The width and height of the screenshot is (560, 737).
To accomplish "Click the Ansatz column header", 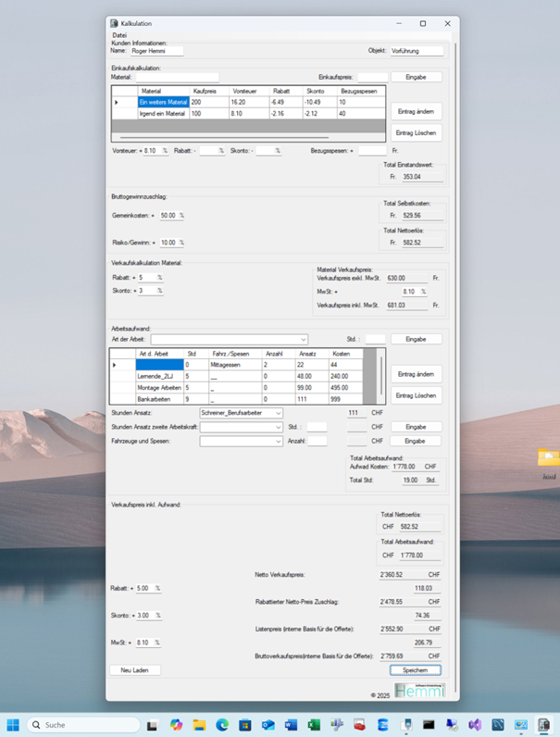I will click(312, 354).
